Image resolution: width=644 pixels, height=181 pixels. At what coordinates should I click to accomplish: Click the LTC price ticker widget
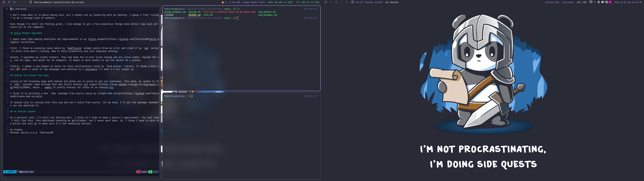pyautogui.click(x=308, y=2)
